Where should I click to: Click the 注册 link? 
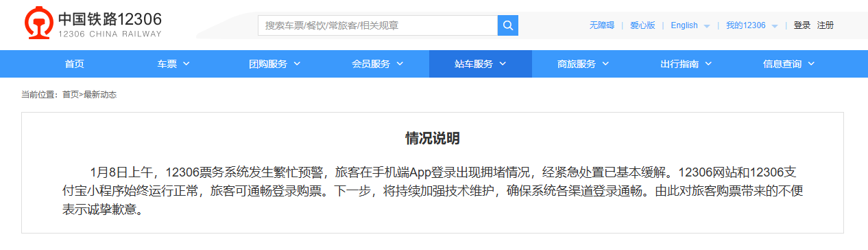tap(825, 25)
